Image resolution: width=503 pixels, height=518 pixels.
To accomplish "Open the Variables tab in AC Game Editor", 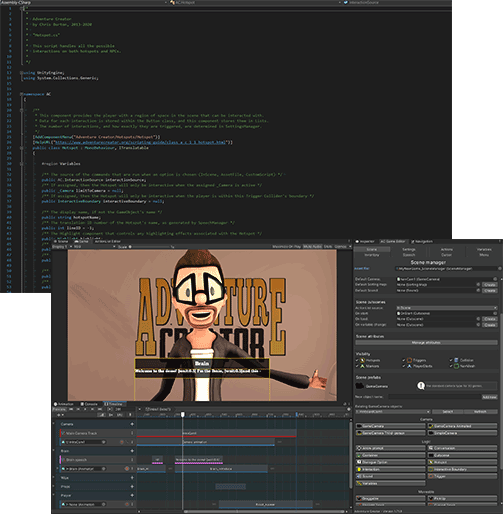I will coord(484,249).
